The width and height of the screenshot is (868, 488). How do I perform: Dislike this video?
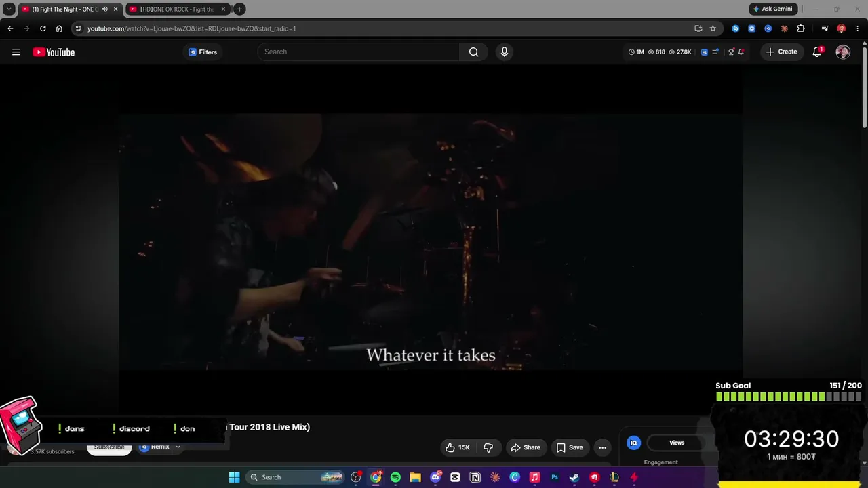click(488, 447)
